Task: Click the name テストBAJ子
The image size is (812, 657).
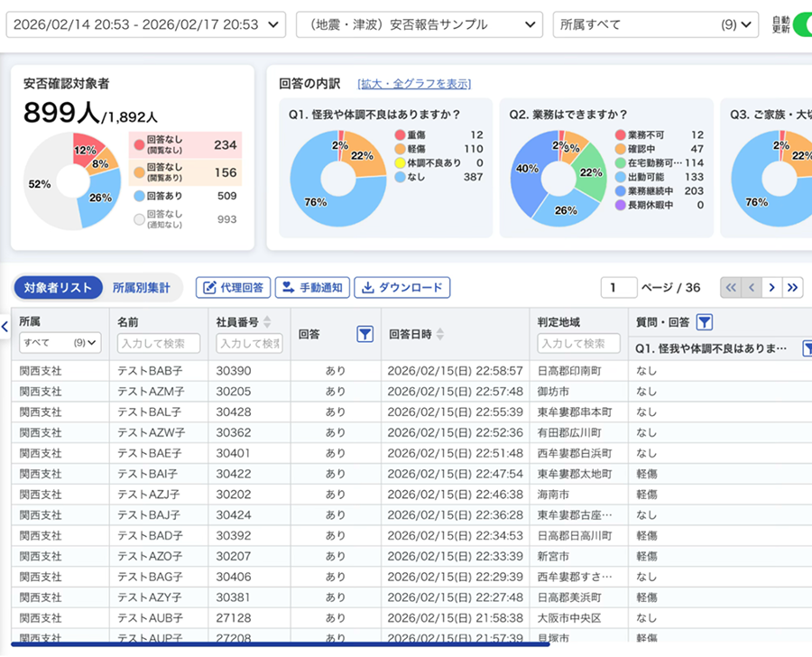Action: pyautogui.click(x=149, y=515)
